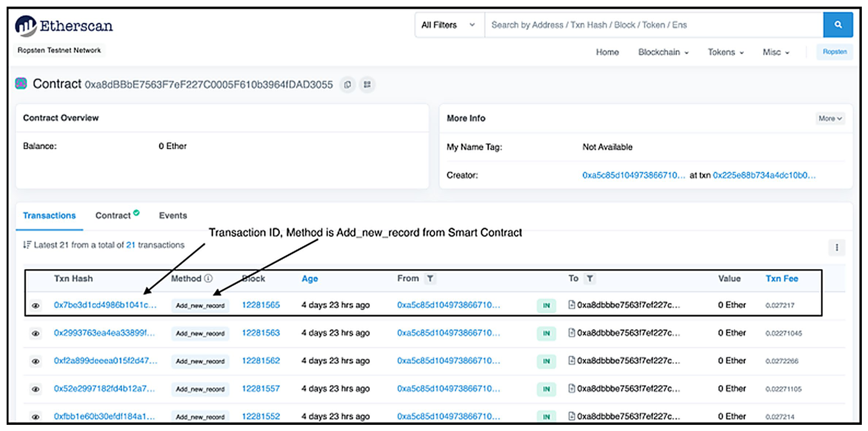Click the 21 total transactions link
The height and width of the screenshot is (431, 868).
tap(131, 245)
